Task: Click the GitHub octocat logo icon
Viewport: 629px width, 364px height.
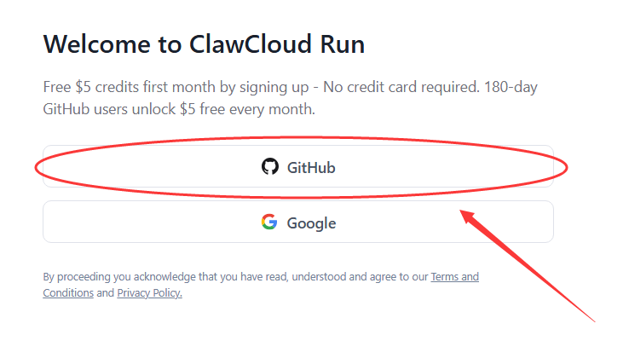Action: (x=270, y=166)
